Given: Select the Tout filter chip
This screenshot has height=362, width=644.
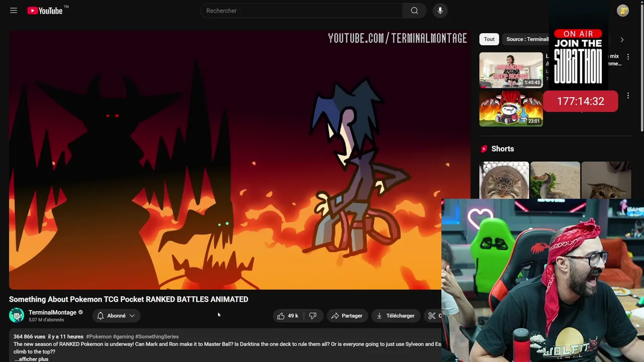Looking at the screenshot, I should (489, 39).
